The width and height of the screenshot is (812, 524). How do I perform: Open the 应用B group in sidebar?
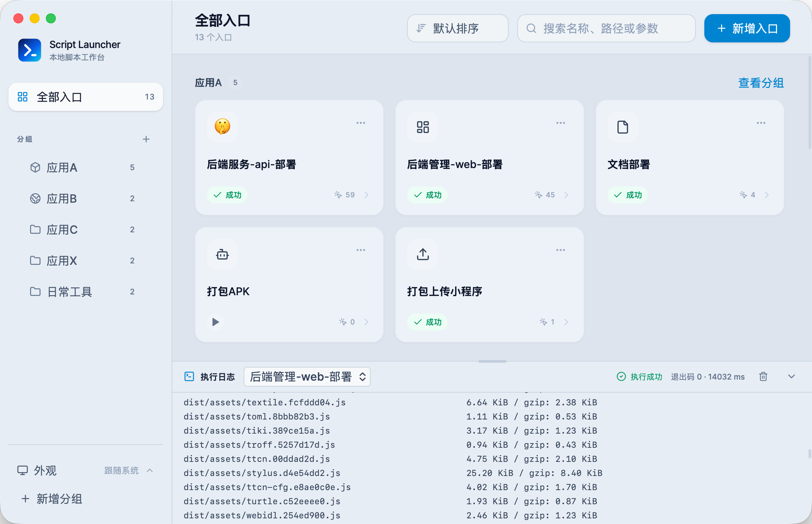(x=85, y=198)
